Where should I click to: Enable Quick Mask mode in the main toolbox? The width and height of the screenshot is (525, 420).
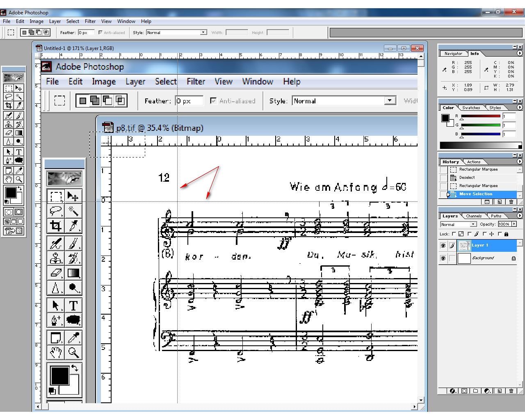(x=18, y=212)
